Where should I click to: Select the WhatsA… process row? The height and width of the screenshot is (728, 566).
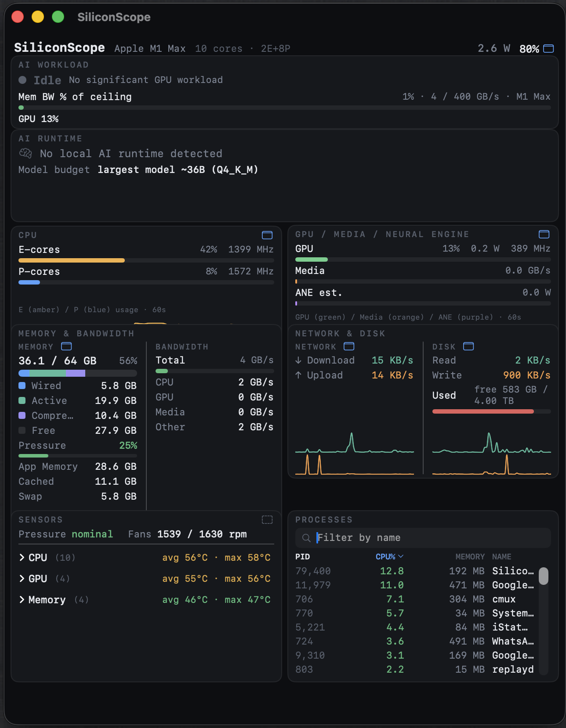414,641
